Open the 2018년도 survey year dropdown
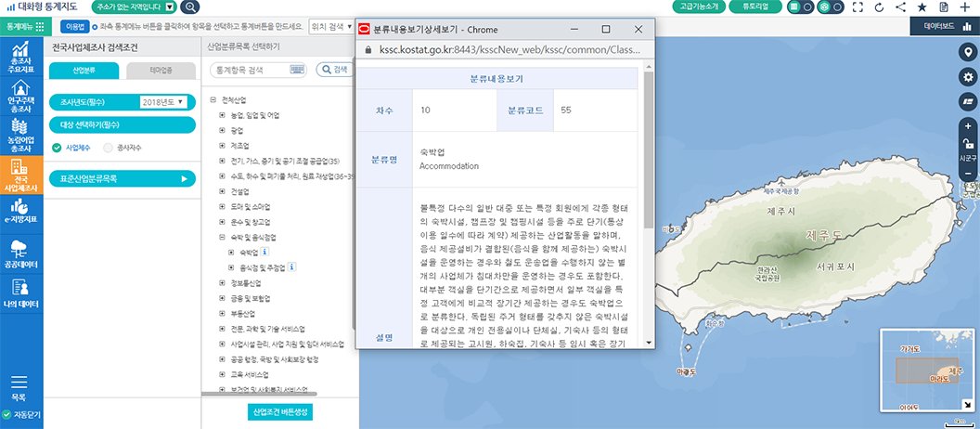Screen dimensions: 980x429 pyautogui.click(x=162, y=102)
